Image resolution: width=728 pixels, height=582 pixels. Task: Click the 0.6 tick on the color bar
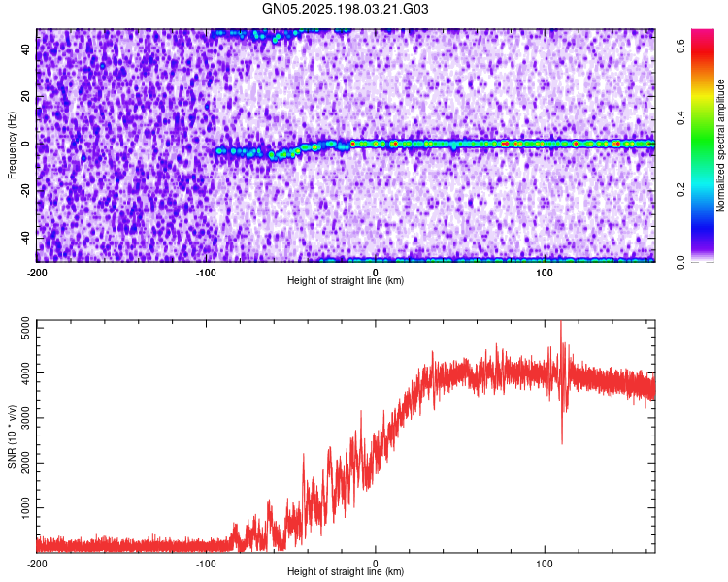coord(680,47)
